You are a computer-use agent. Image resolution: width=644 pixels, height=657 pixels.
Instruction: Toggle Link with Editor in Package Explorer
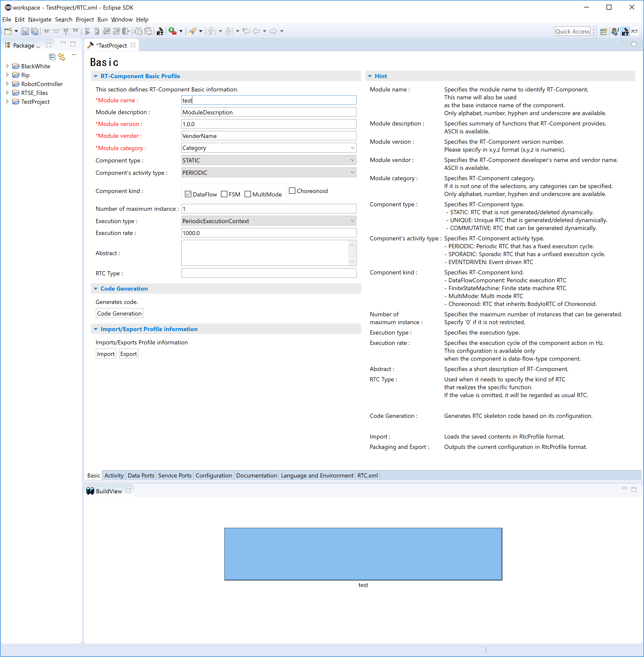tap(62, 57)
